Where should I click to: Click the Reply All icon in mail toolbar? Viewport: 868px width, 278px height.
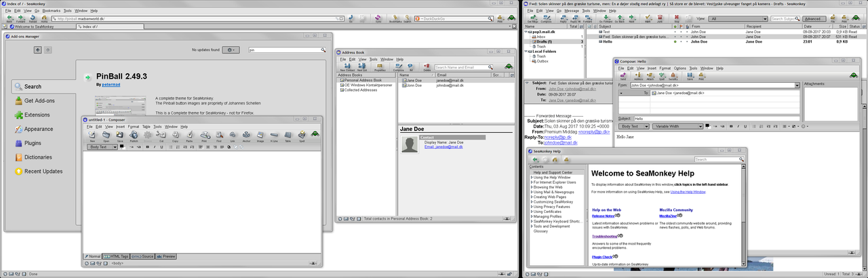[576, 20]
